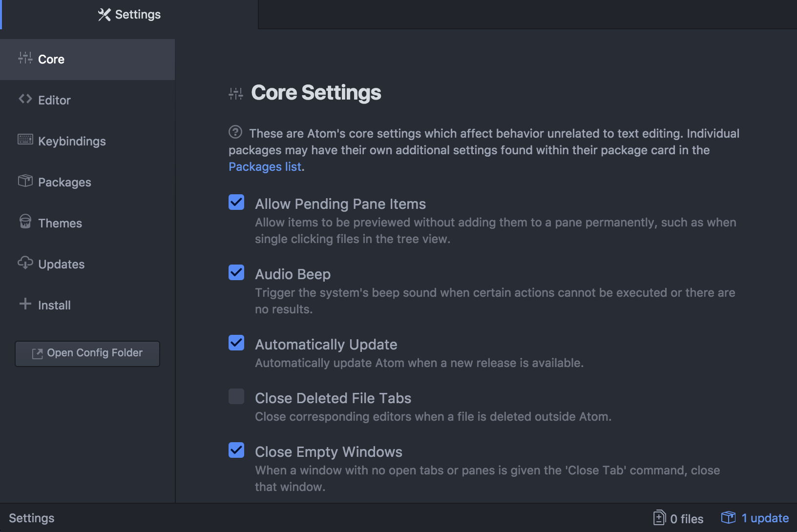Click the wrench icon on the Settings tab
Image resolution: width=797 pixels, height=532 pixels.
tap(103, 14)
